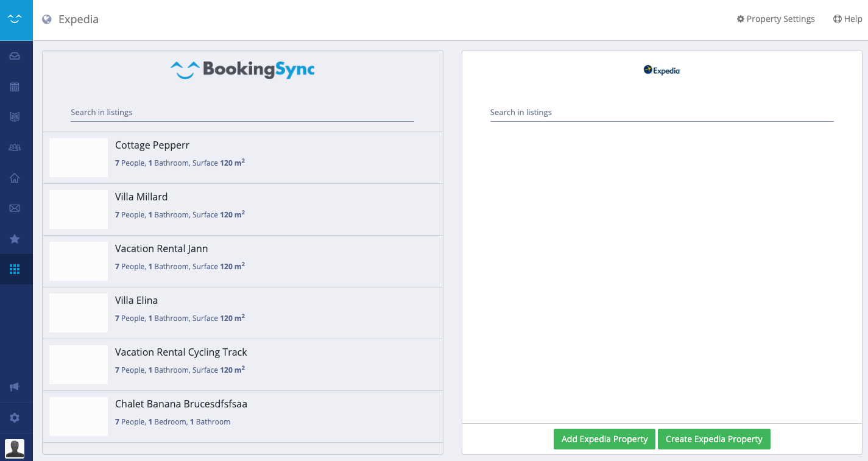The width and height of the screenshot is (868, 461).
Task: Open the Help link
Action: point(847,19)
